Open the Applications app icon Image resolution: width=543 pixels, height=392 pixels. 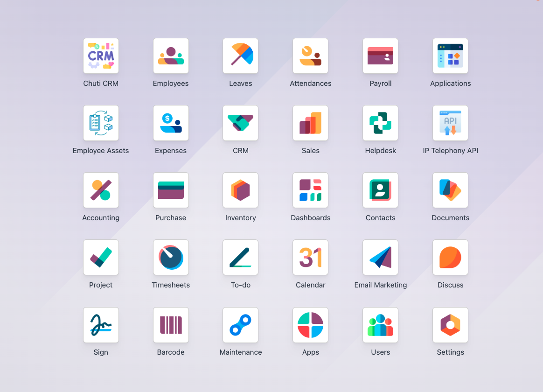pyautogui.click(x=450, y=56)
